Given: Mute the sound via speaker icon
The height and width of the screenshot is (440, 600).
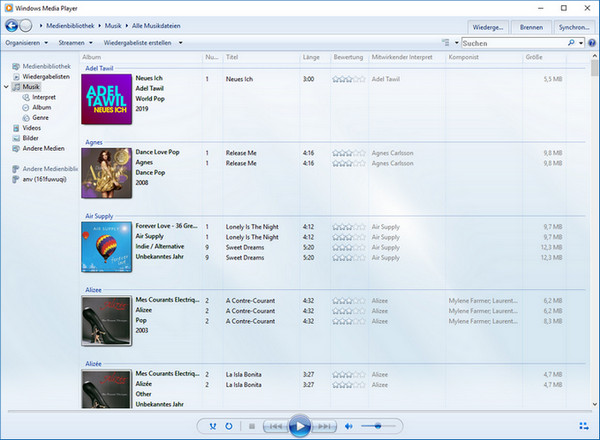Looking at the screenshot, I should pyautogui.click(x=349, y=426).
